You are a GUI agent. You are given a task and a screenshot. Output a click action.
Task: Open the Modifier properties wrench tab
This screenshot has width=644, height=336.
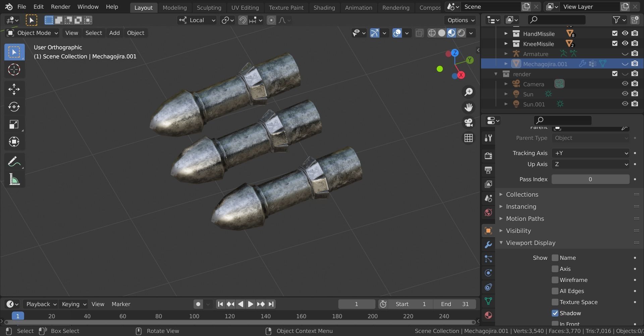(488, 245)
